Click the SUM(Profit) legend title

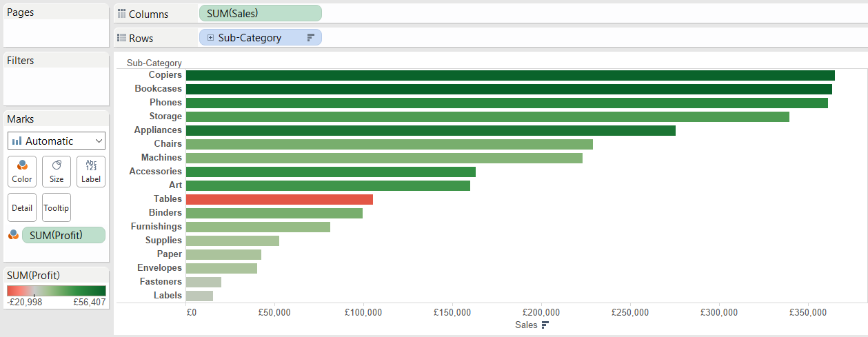pyautogui.click(x=33, y=275)
